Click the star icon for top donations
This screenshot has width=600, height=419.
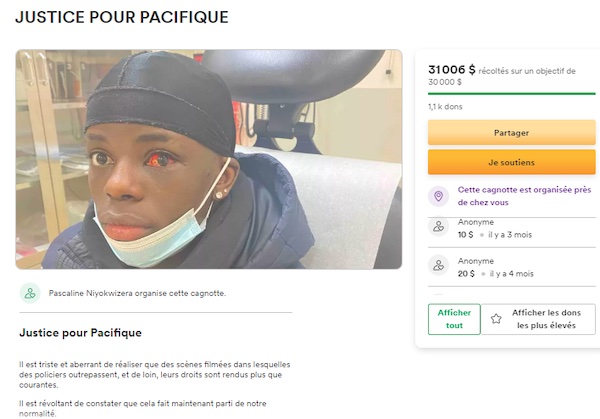click(496, 319)
